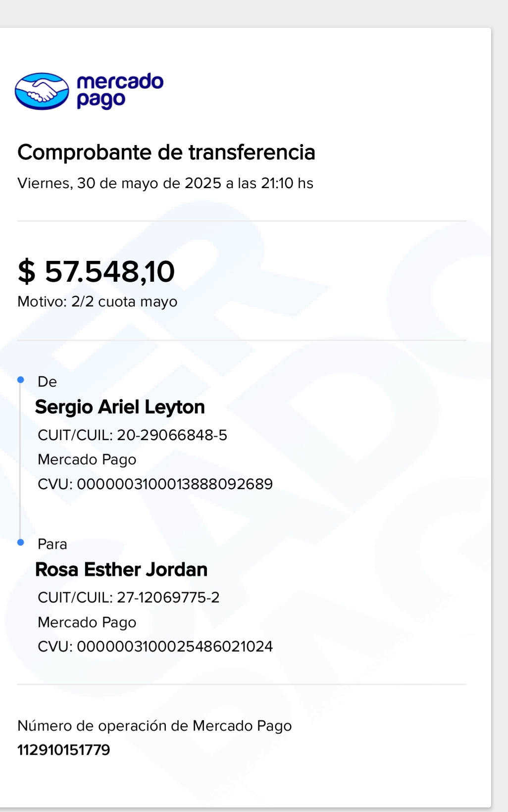Click the transfer date and time line

coord(165,183)
